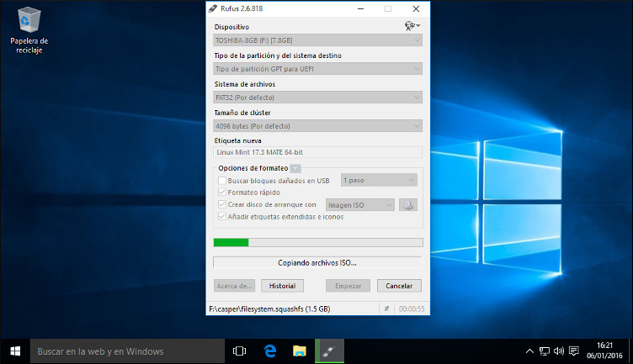The width and height of the screenshot is (633, 364).
Task: Toggle Crear disco de arranque con checkbox
Action: (222, 204)
